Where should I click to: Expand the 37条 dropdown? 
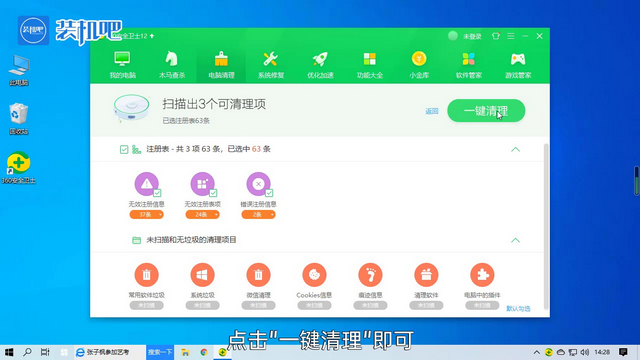(x=147, y=214)
